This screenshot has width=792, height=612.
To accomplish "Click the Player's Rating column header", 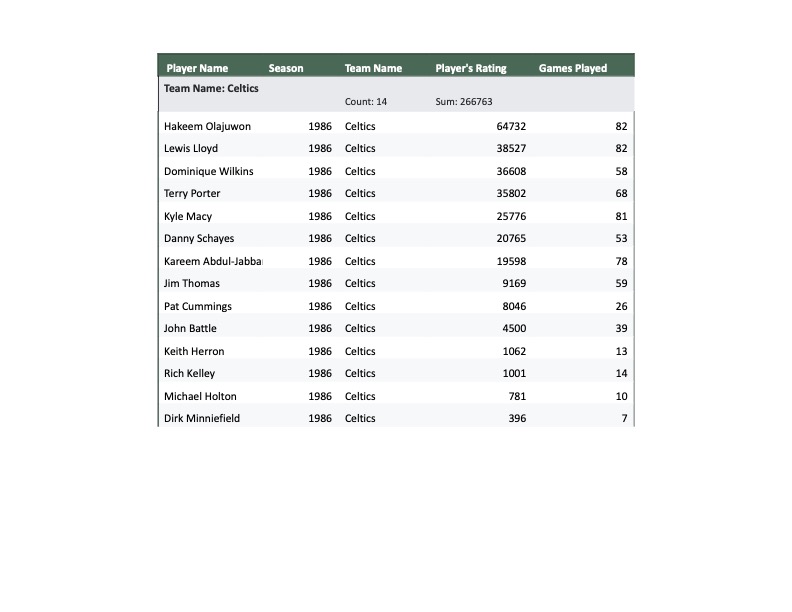I will (x=471, y=68).
